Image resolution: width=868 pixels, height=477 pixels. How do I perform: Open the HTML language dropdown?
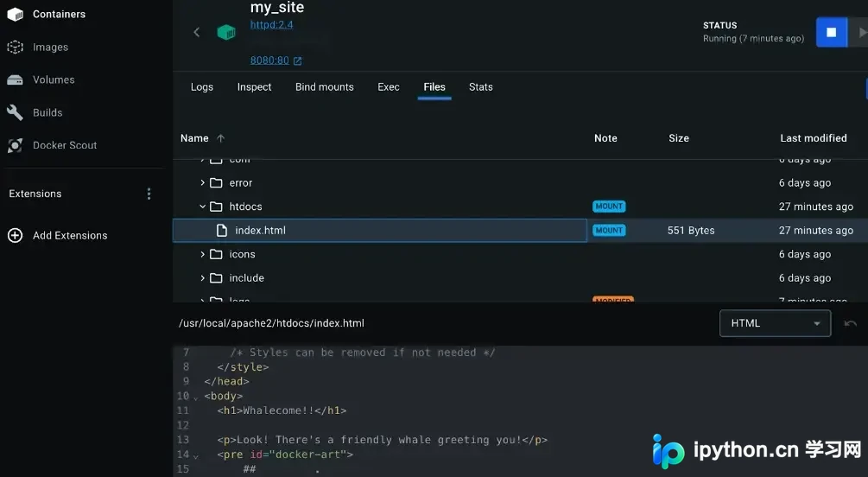tap(775, 323)
